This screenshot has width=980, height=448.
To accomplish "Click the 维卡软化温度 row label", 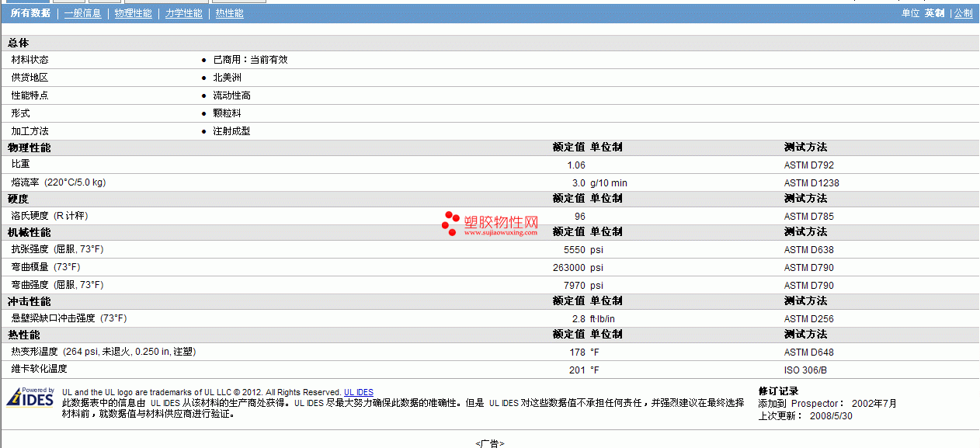I will click(40, 369).
